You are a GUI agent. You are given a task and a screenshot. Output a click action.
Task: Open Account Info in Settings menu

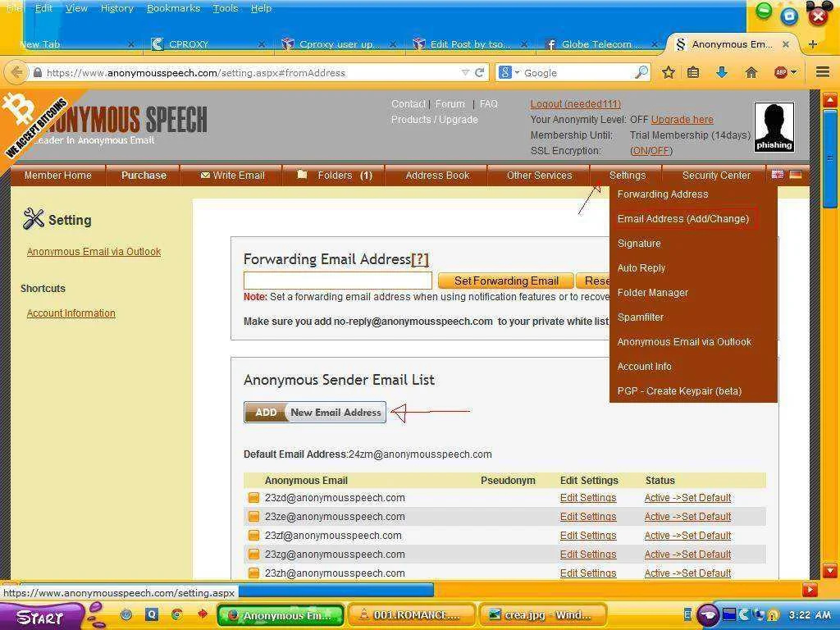click(645, 367)
